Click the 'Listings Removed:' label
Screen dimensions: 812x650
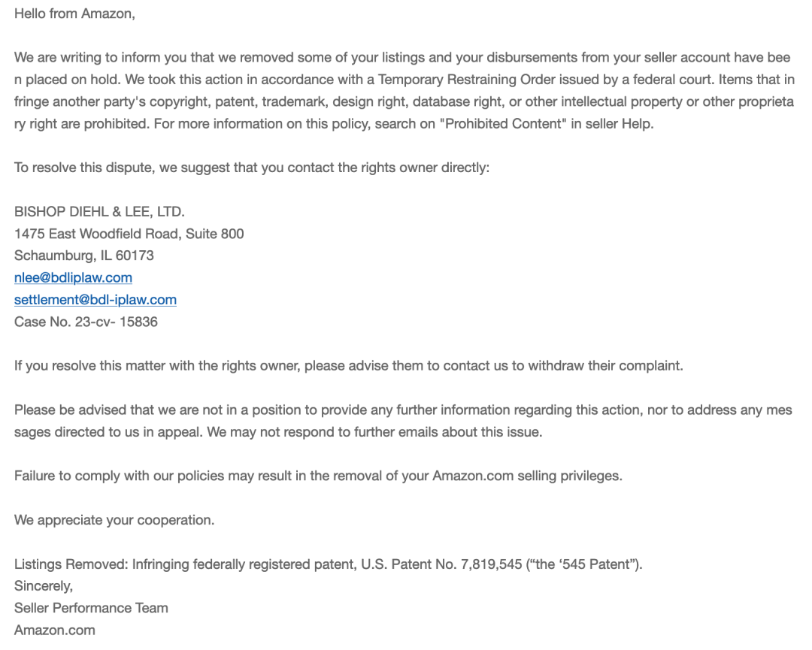point(71,564)
